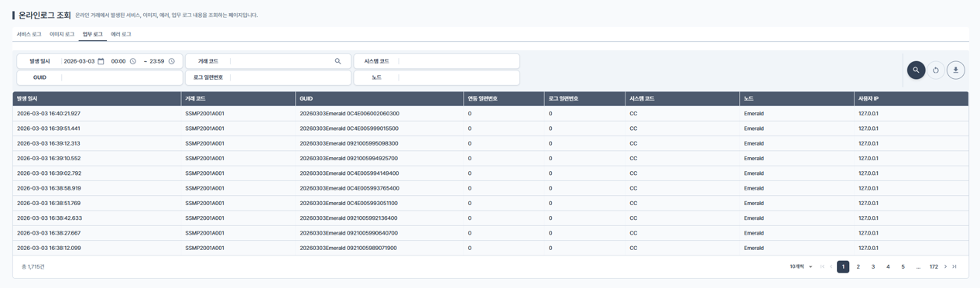This screenshot has width=980, height=288.
Task: Open the clock picker for end time 23:59
Action: (x=172, y=61)
